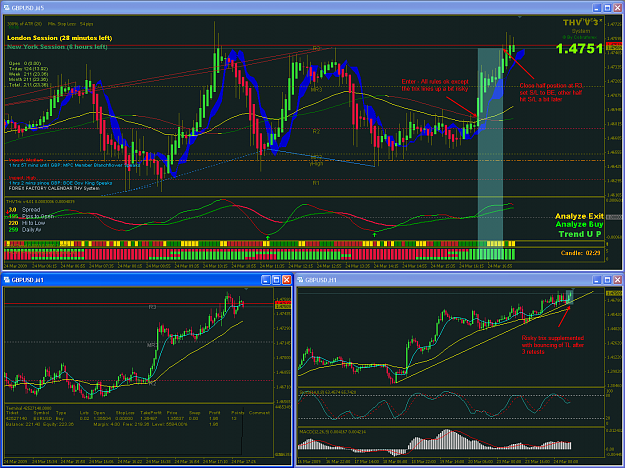Close the GBPUSD,M5 chart window
The image size is (625, 468).
617,8
